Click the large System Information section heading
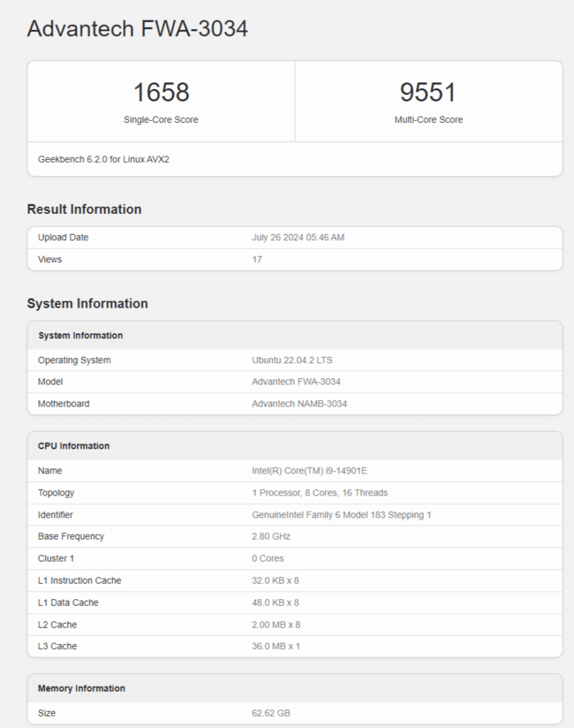The image size is (574, 728). coord(87,304)
